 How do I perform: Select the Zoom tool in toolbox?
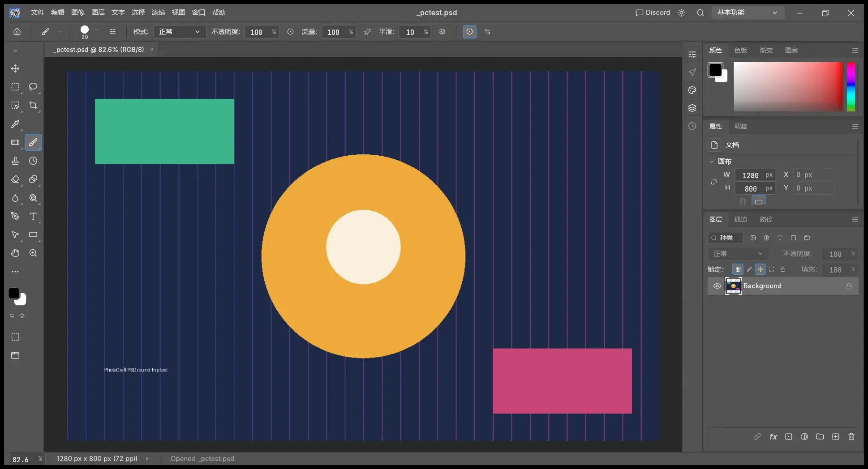33,253
